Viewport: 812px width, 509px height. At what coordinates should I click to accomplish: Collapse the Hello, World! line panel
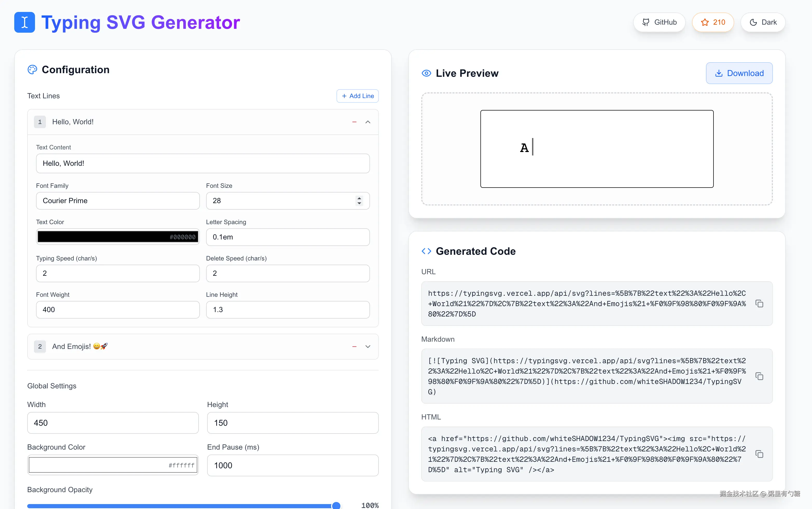point(368,122)
